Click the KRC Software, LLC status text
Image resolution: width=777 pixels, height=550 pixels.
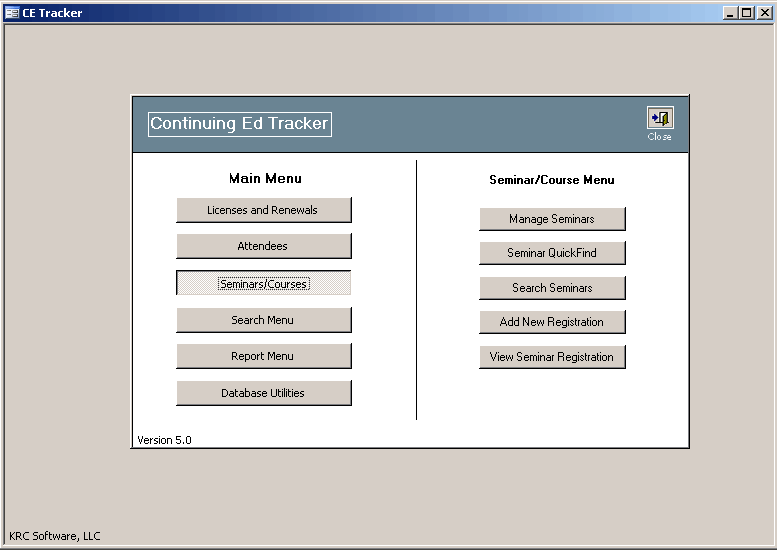tap(55, 536)
